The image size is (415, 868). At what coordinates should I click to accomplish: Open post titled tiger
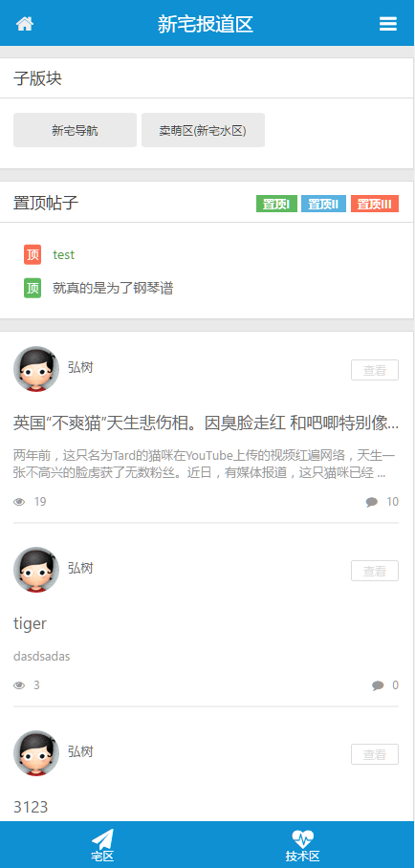pyautogui.click(x=30, y=624)
